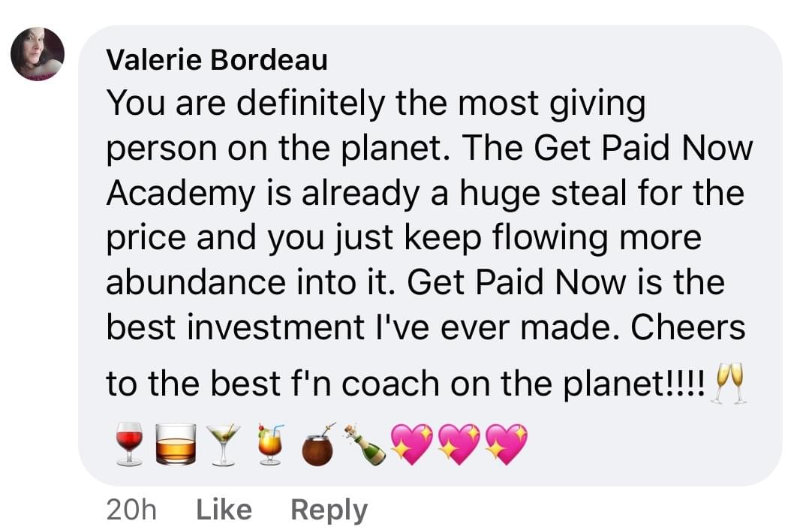Viewport: 812px width, 530px height.
Task: Click the tropical drink emoji
Action: point(269,443)
